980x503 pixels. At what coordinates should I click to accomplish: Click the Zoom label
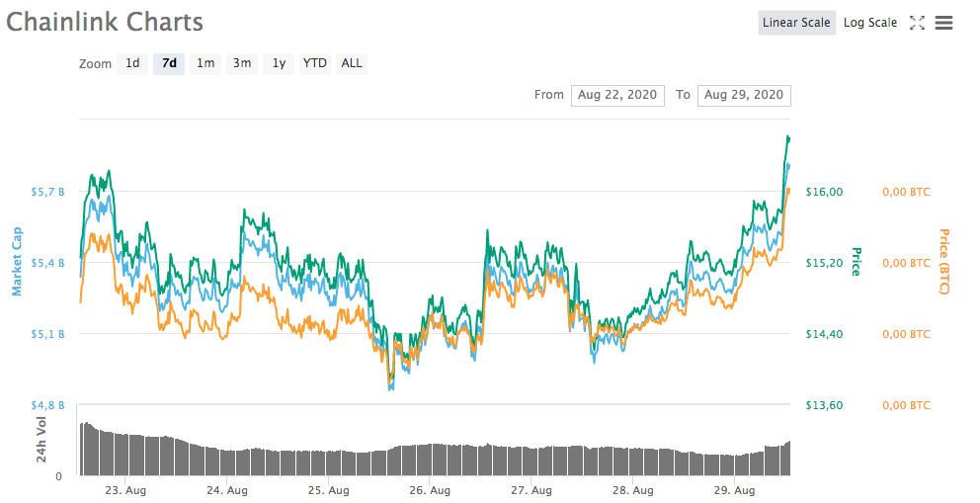[x=95, y=63]
